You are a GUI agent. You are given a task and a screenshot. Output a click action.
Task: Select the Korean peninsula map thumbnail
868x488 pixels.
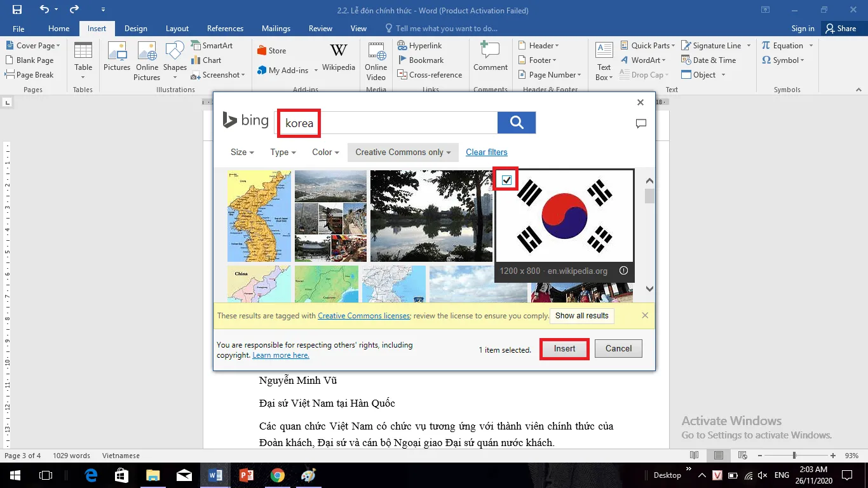(259, 216)
